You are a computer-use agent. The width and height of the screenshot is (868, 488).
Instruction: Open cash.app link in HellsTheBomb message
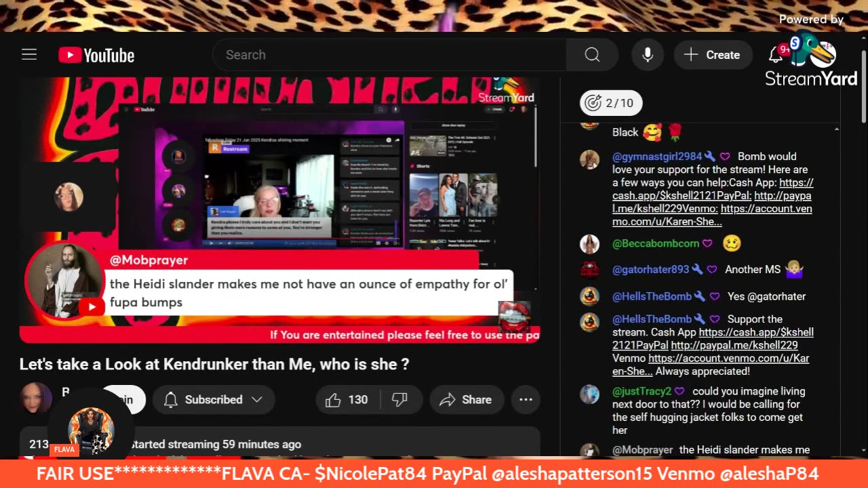(x=713, y=339)
